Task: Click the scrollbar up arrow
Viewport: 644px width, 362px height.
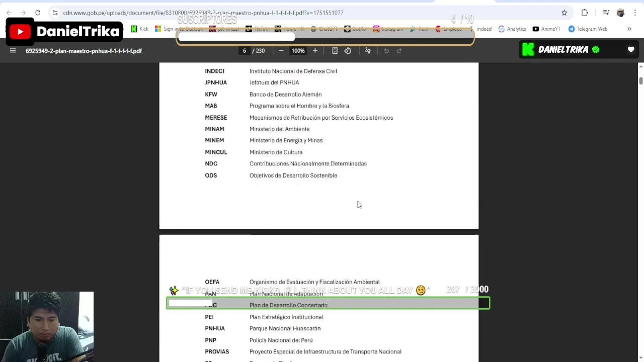Action: (640, 67)
